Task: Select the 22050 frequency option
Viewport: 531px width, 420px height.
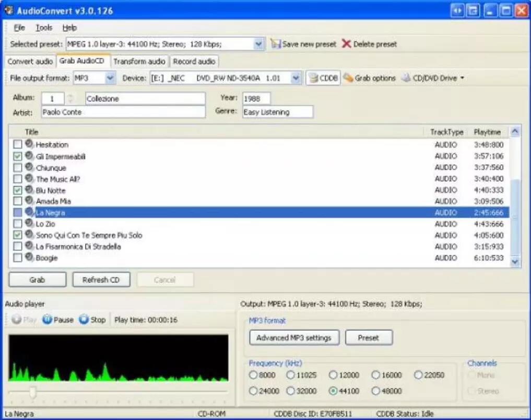Action: pos(418,375)
